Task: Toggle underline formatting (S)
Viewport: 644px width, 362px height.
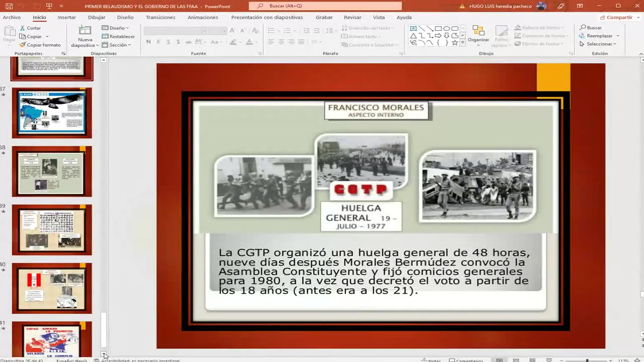Action: [x=168, y=42]
